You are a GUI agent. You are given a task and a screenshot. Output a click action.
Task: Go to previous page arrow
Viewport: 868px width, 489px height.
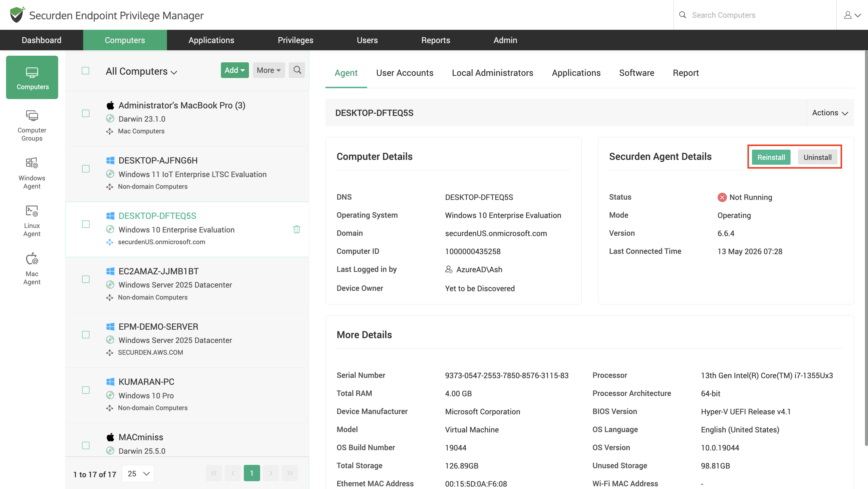(233, 473)
